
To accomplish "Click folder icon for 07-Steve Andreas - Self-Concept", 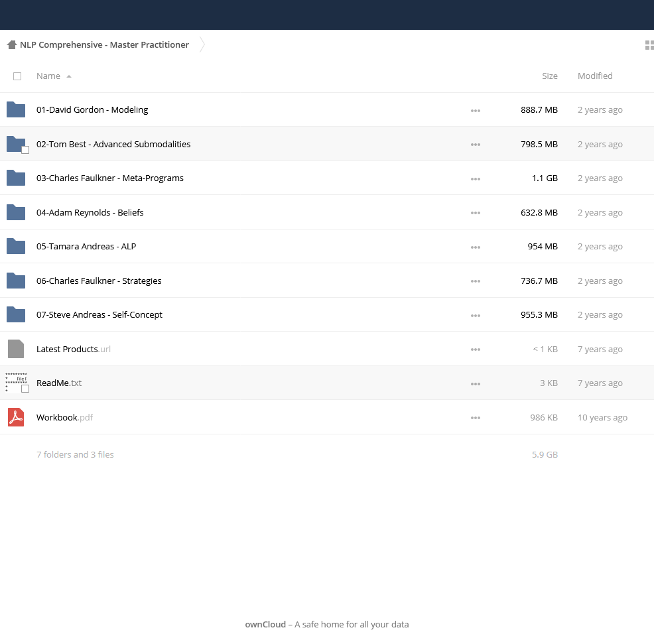I will coord(16,315).
